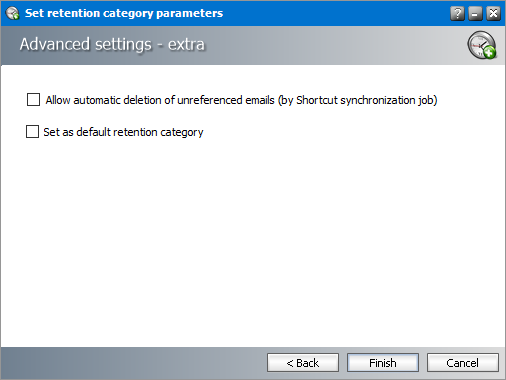Click the green plus badge on clock icon
This screenshot has height=380, width=506.
490,53
